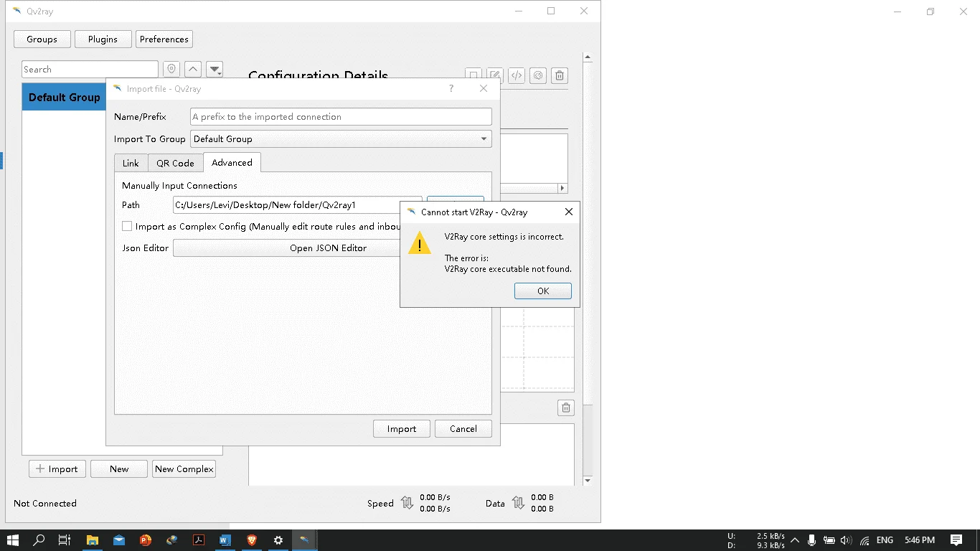
Task: Click the vertical scrollbar down arrow
Action: coord(588,480)
